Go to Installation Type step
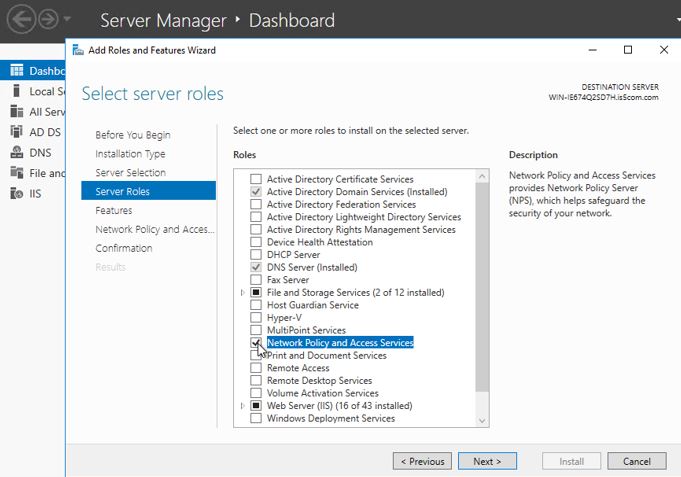 pos(130,154)
